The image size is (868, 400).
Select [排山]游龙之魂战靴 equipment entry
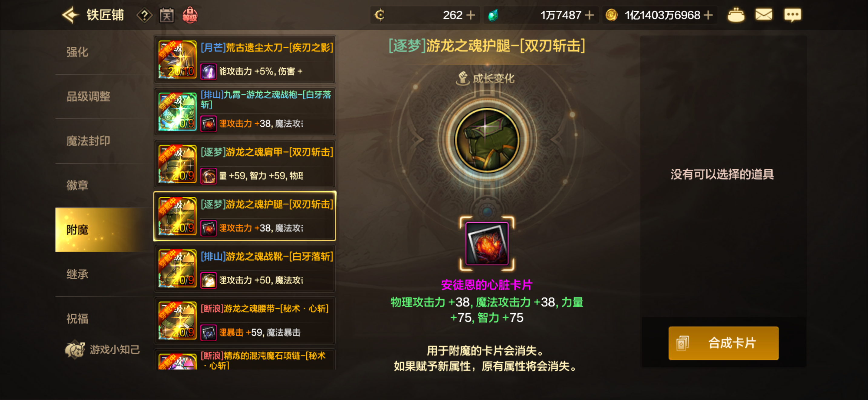coord(245,268)
